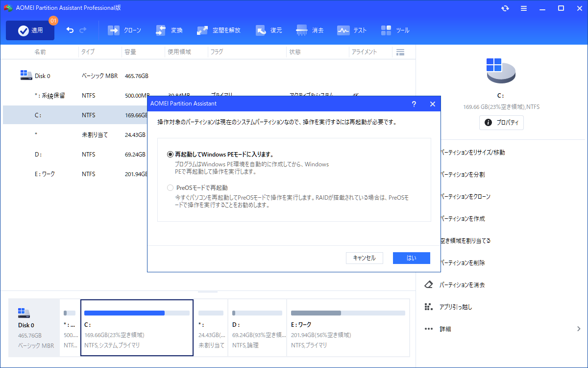Click パーティションをリサイズ/移動 option
This screenshot has width=588, height=368.
pos(473,153)
